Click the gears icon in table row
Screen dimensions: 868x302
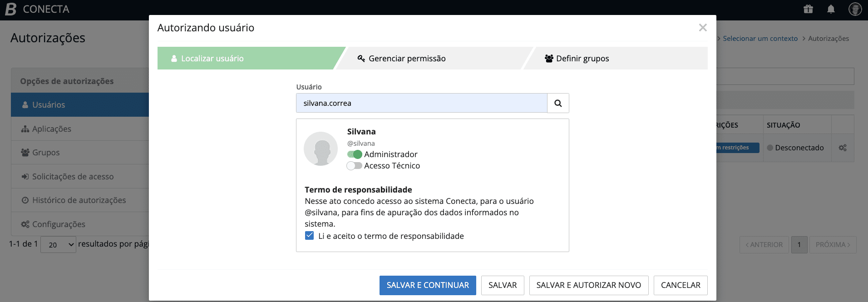pyautogui.click(x=843, y=148)
